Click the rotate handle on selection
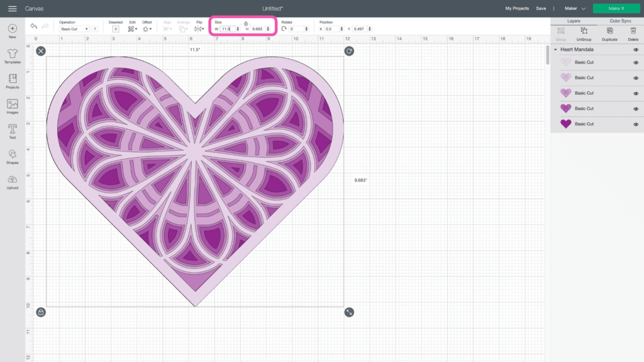The image size is (644, 362). (x=349, y=51)
